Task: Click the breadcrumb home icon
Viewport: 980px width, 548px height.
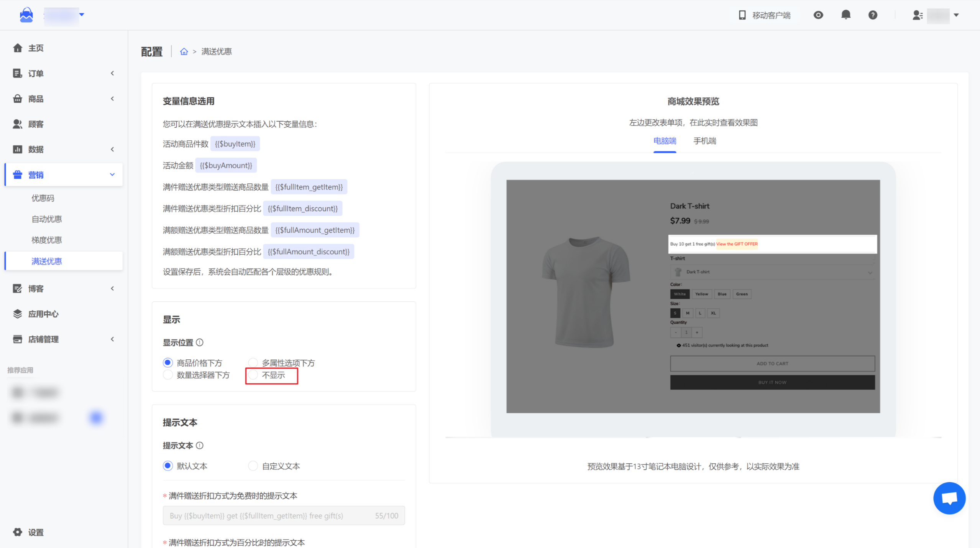Action: pos(184,51)
